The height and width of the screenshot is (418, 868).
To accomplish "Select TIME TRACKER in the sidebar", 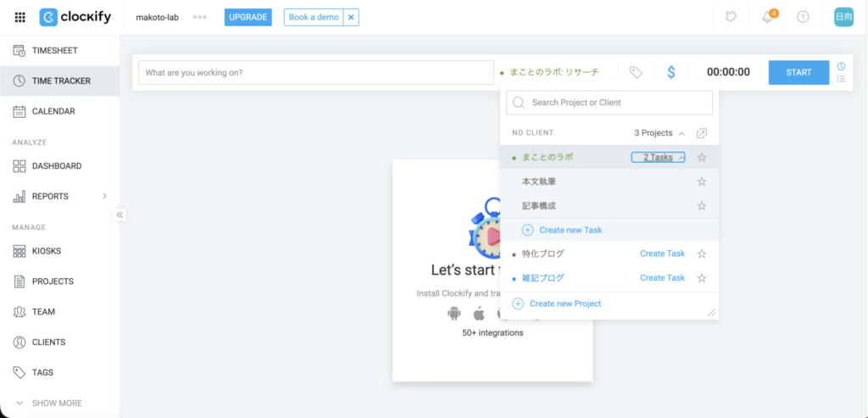I will click(x=60, y=81).
